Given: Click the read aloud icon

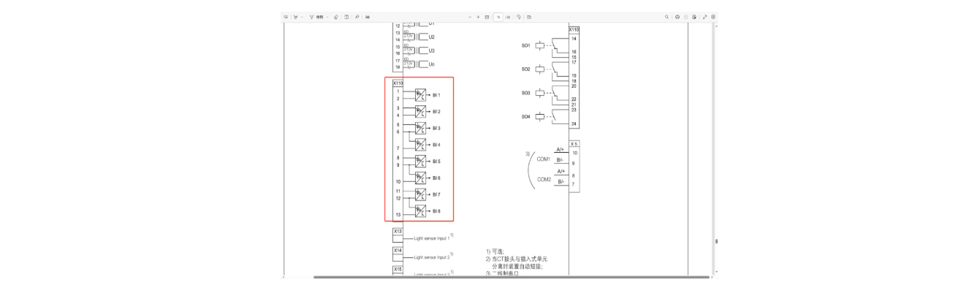Looking at the screenshot, I should click(357, 17).
